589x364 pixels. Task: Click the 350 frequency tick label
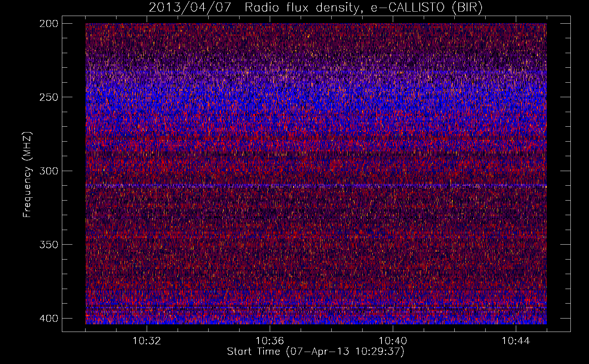pos(48,244)
